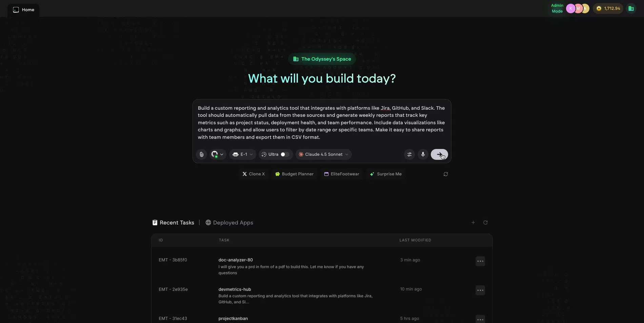Click the microphone voice input icon

pyautogui.click(x=423, y=154)
